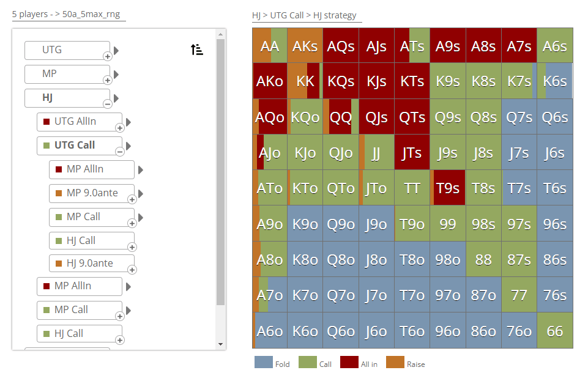Click the plus icon on the UTG node
Image resolution: width=588 pixels, height=392 pixels.
pyautogui.click(x=107, y=56)
